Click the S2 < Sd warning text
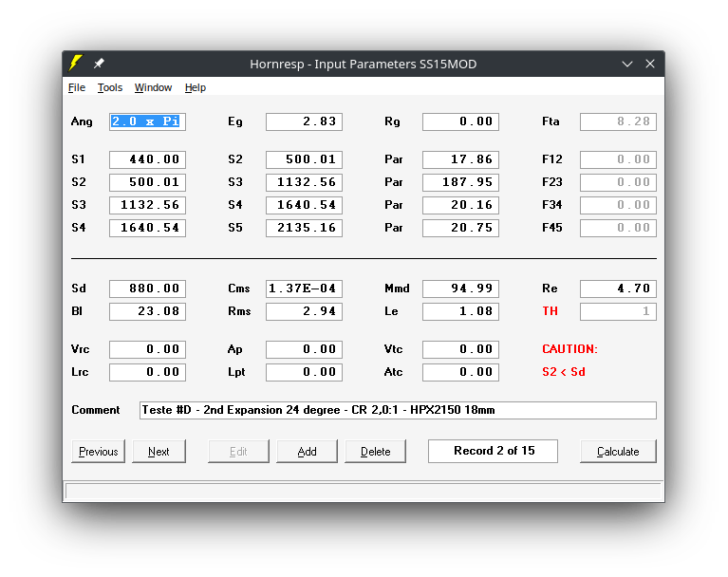The height and width of the screenshot is (577, 728). click(564, 372)
